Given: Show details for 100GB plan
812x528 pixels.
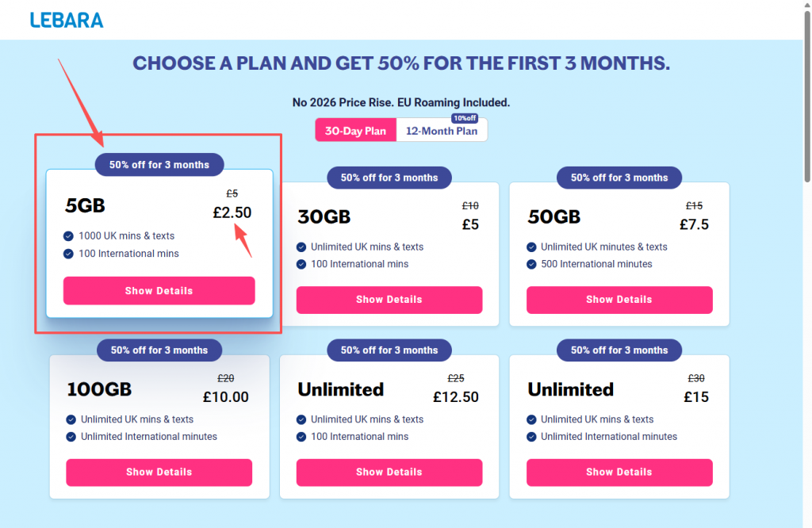Looking at the screenshot, I should point(159,472).
